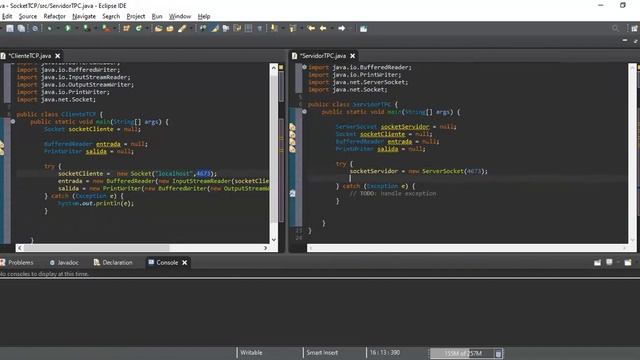The width and height of the screenshot is (640, 360).
Task: Run garbage collector trash icon in status bar
Action: coord(498,353)
